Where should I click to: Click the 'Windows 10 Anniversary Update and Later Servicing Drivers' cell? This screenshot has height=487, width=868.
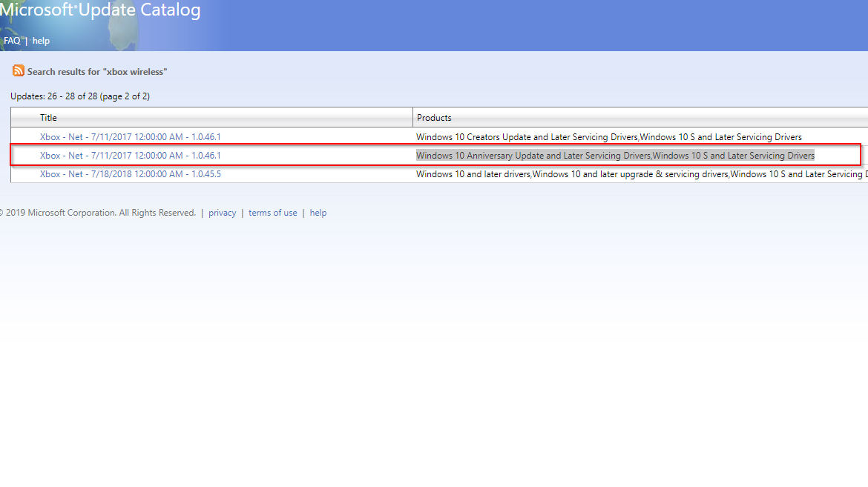coord(615,156)
